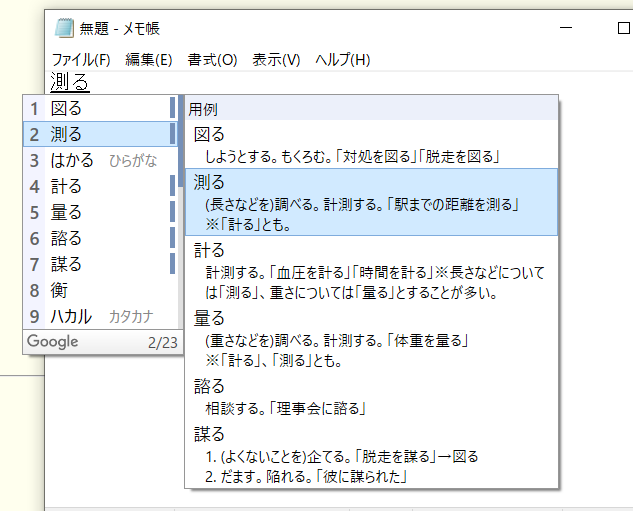Open the ヘルプ(H) menu
This screenshot has width=633, height=511.
pos(342,60)
